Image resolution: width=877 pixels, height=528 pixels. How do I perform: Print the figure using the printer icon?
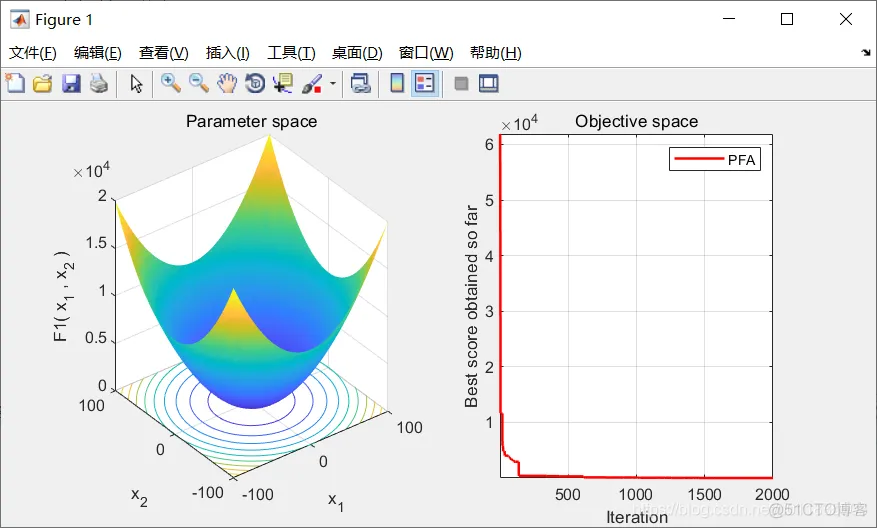[99, 83]
